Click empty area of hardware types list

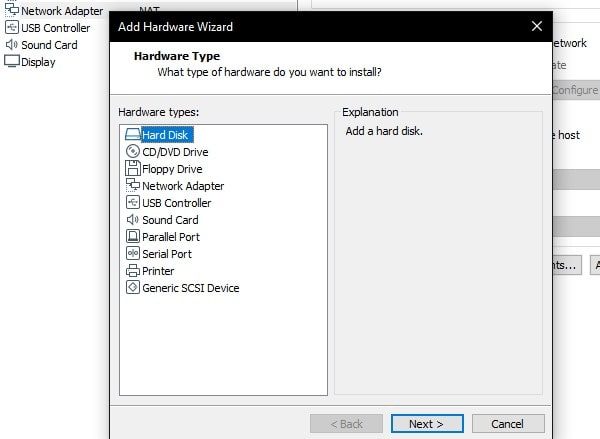[x=223, y=344]
